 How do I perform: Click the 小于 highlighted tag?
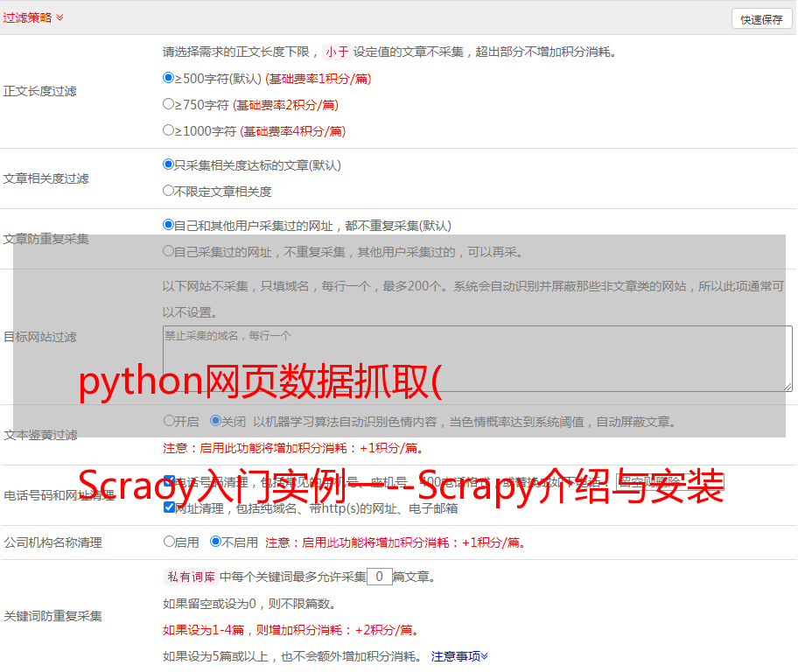(337, 52)
